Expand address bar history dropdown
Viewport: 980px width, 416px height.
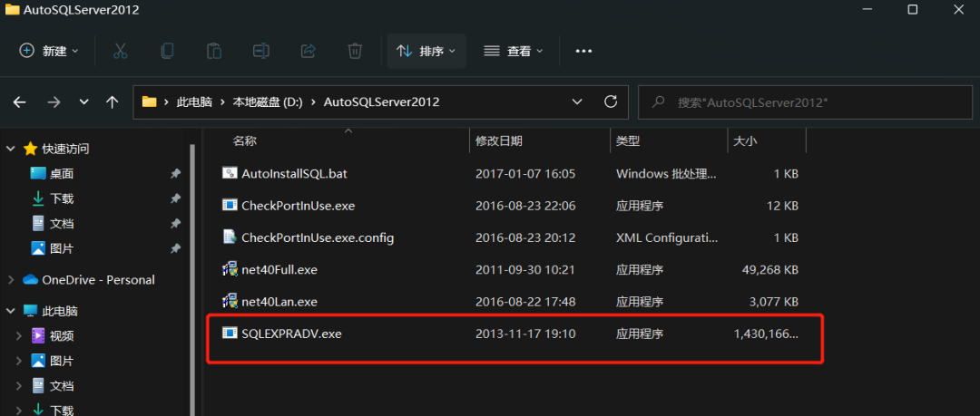577,102
